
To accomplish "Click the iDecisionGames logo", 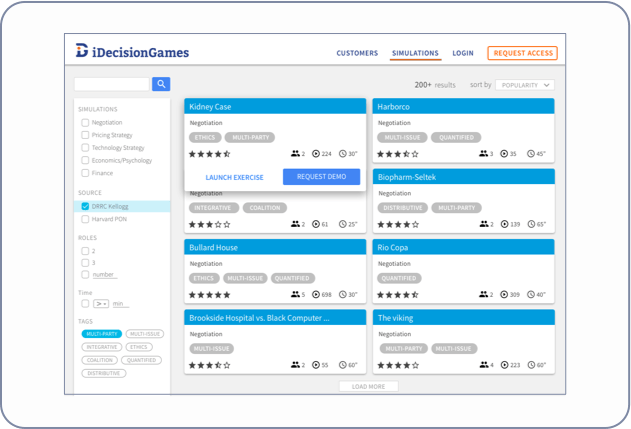I will [132, 53].
